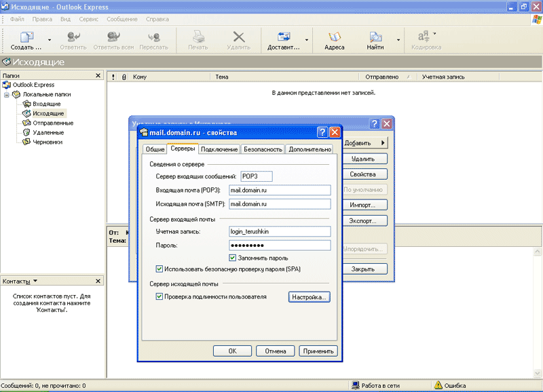The height and width of the screenshot is (392, 543).
Task: Click the Send/Receive (Доставить) icon
Action: pyautogui.click(x=283, y=37)
